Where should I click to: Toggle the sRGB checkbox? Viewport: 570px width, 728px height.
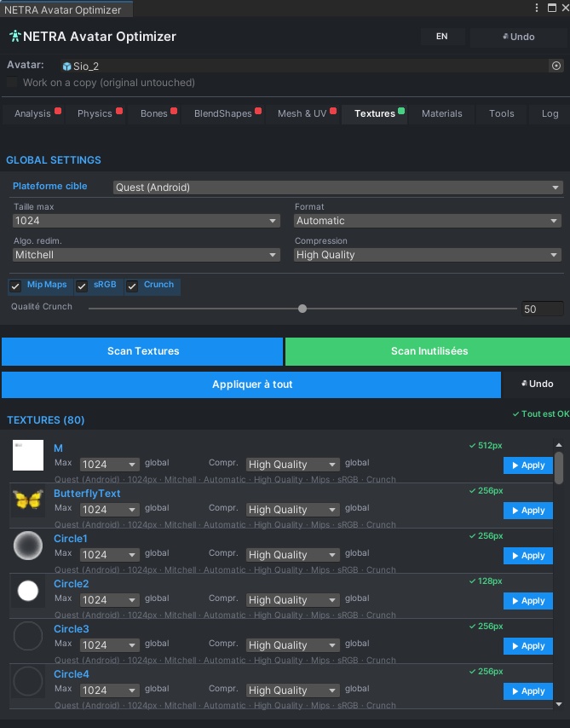[82, 286]
